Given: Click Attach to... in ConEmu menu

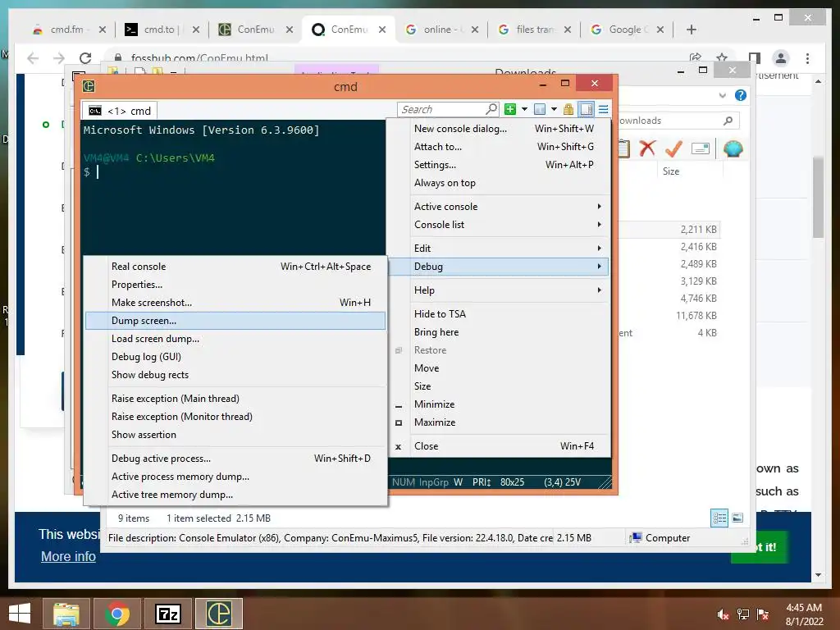Looking at the screenshot, I should click(500, 146).
